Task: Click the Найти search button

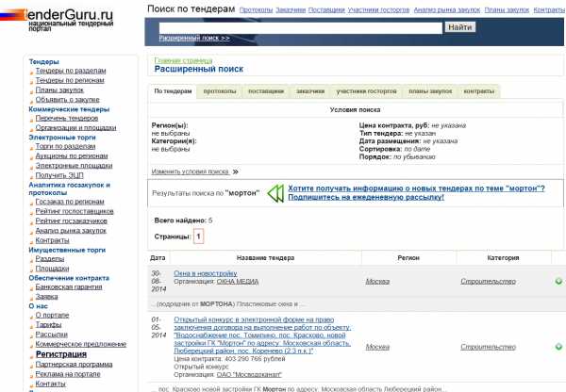Action: tap(460, 27)
